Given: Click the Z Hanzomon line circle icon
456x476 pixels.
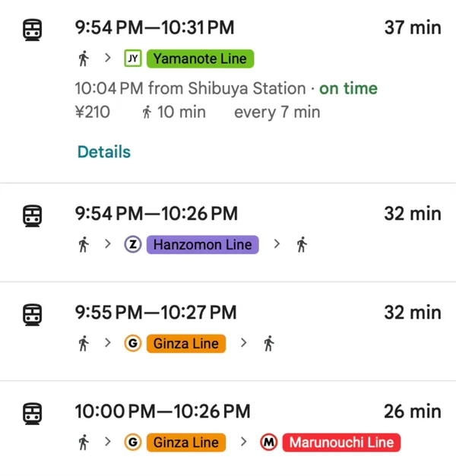Looking at the screenshot, I should (133, 245).
